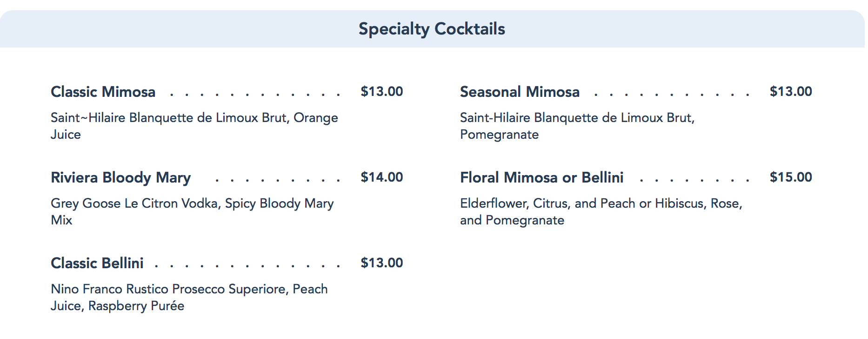Click the Classic Mimosa $13.00 price
Screen dimensions: 868x339
pos(381,91)
